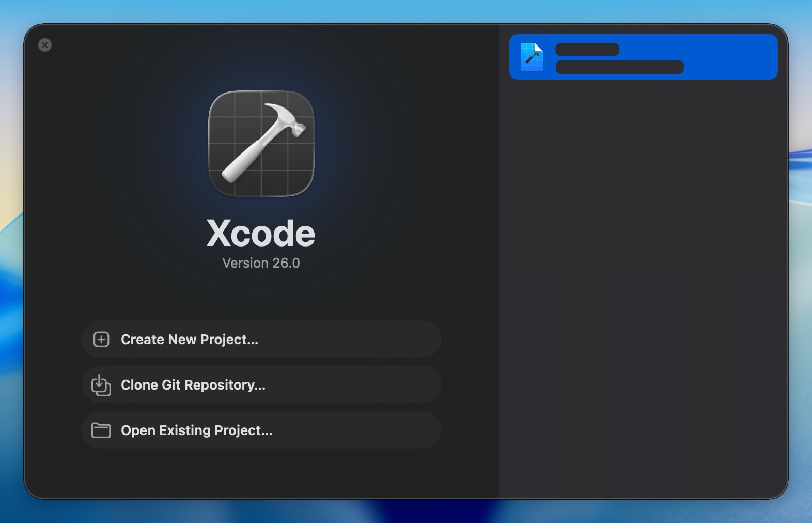Click blank space inside highlighted recent project row

(x=733, y=57)
